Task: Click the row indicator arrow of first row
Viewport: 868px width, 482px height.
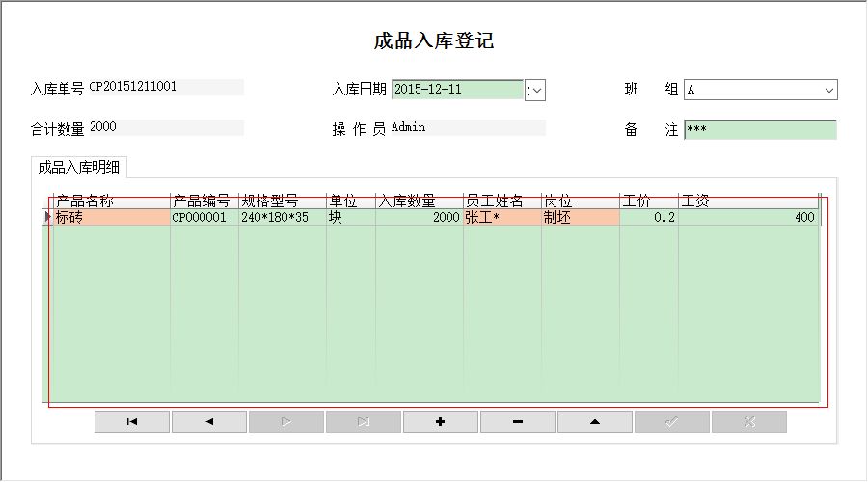Action: point(47,217)
